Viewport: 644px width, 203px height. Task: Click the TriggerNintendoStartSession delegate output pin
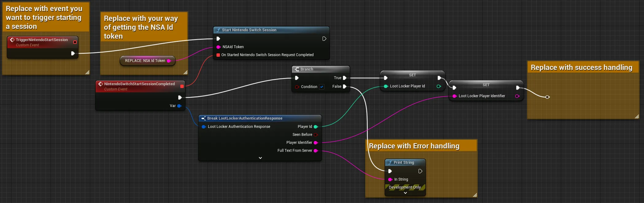pos(75,42)
